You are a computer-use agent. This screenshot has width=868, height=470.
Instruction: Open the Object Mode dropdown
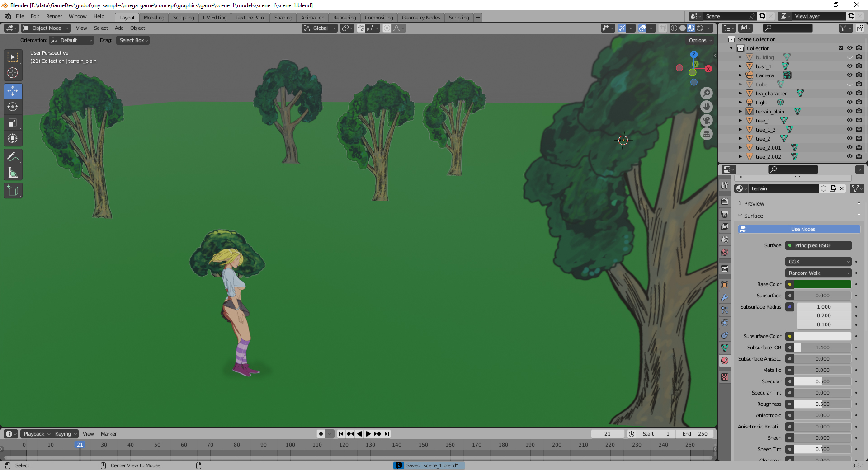click(46, 28)
